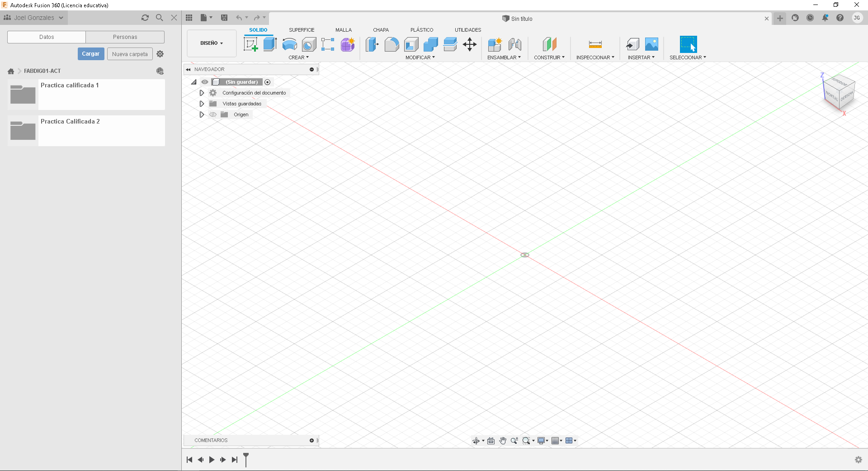Viewport: 868px width, 471px height.
Task: Switch to the UTILIDADES tab
Action: click(468, 30)
